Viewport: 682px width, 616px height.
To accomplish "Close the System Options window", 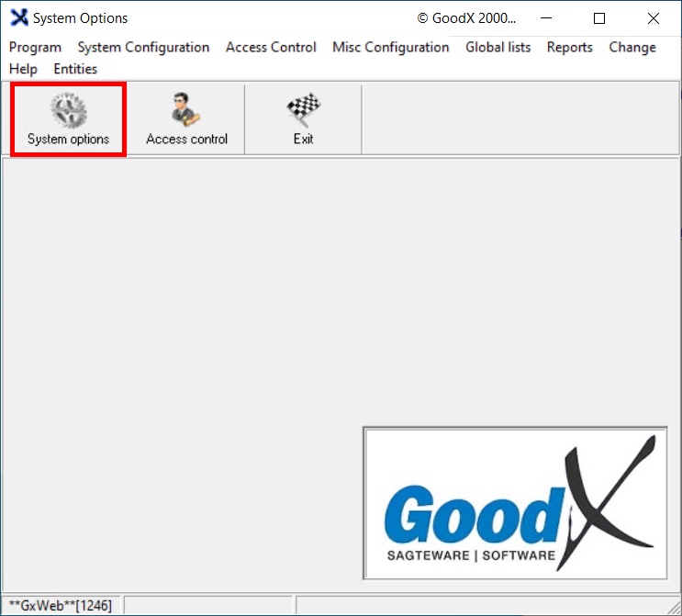I will pos(654,18).
